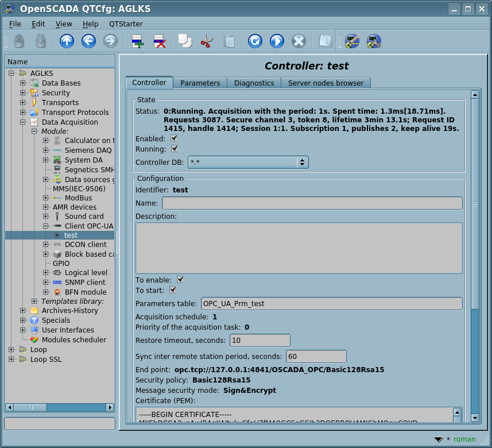Screen dimensions: 492x448
Task: Select Siemens DAQ module in the tree
Action: click(x=88, y=150)
